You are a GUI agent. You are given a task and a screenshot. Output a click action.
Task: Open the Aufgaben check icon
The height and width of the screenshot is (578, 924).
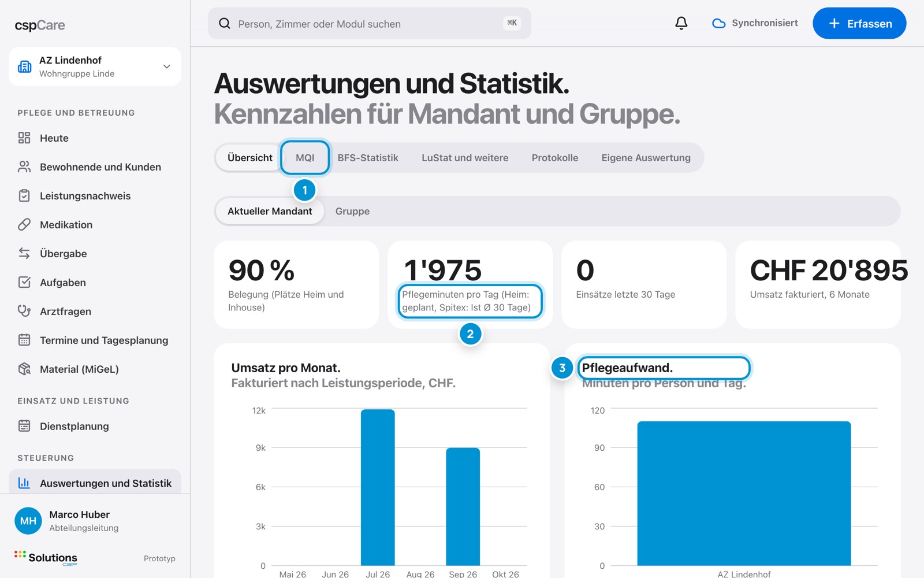point(24,282)
